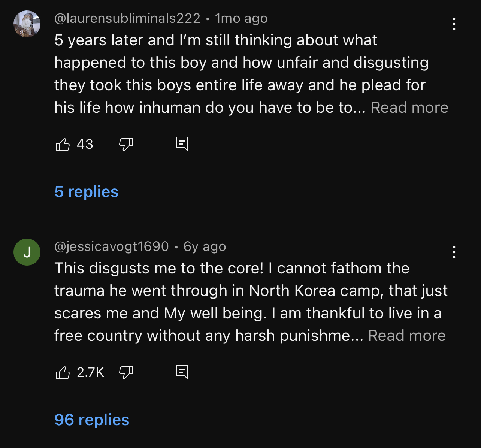Image resolution: width=481 pixels, height=448 pixels.
Task: Click the 2.7K likes count
Action: 90,372
